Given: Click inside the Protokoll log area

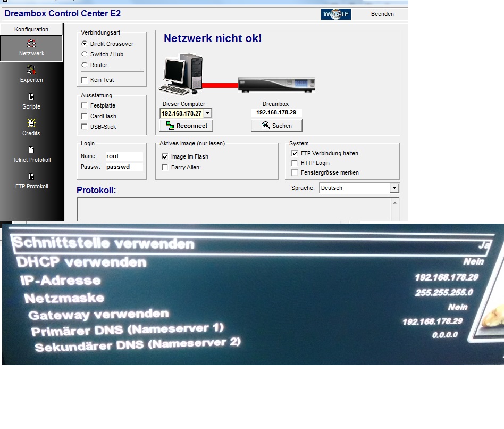Looking at the screenshot, I should tap(234, 209).
